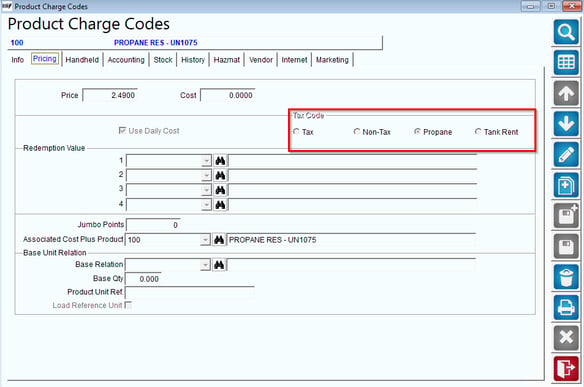584x387 pixels.
Task: Click the magnifying glass search icon
Action: [x=566, y=32]
